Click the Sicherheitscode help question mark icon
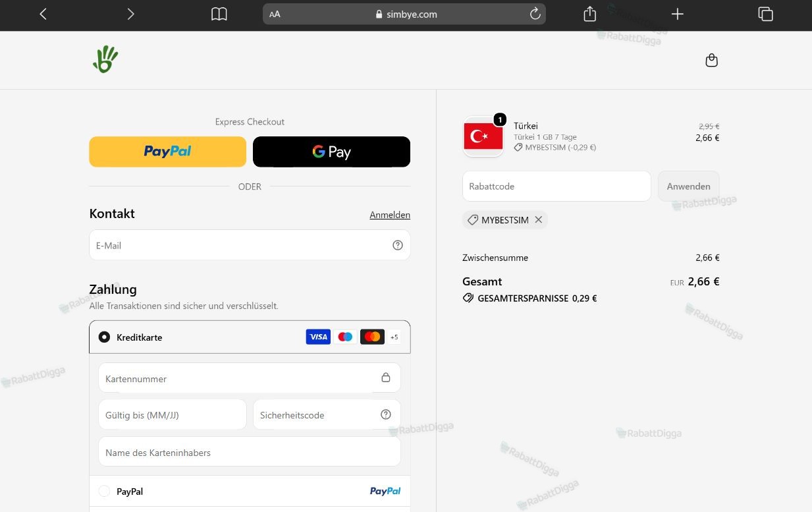The height and width of the screenshot is (512, 812). 386,414
